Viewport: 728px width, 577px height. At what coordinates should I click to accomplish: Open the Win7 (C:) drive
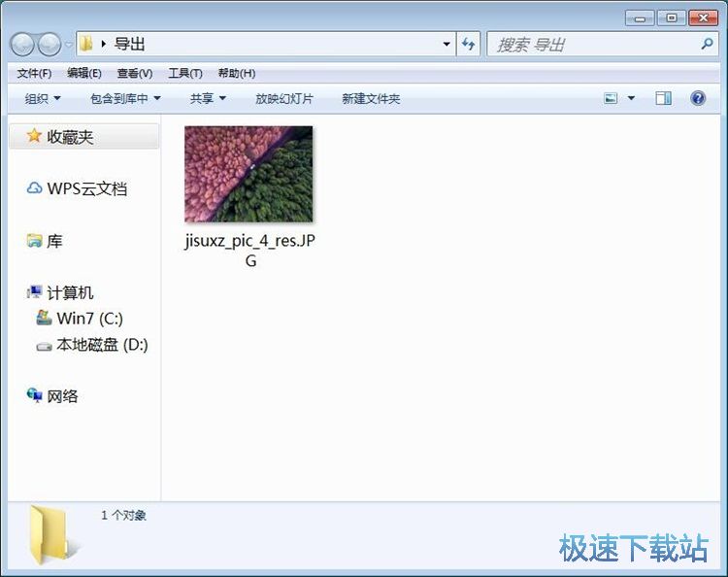coord(89,319)
